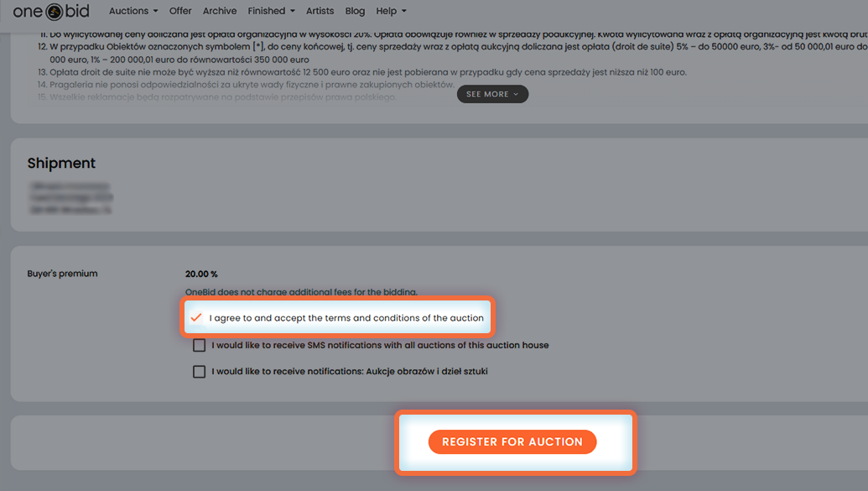Image resolution: width=868 pixels, height=491 pixels.
Task: Go to the Offer page
Action: (180, 11)
